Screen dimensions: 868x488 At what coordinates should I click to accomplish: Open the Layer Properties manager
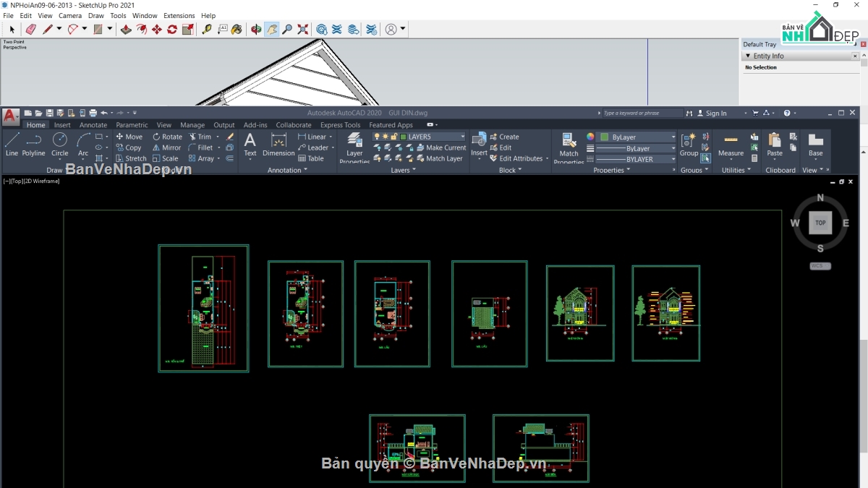pyautogui.click(x=354, y=145)
